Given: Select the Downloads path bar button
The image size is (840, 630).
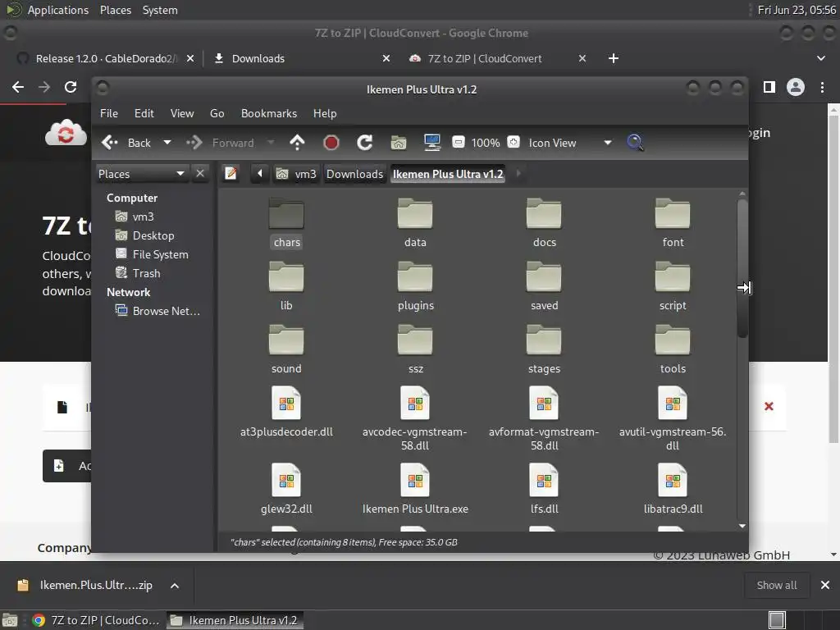Looking at the screenshot, I should [354, 174].
